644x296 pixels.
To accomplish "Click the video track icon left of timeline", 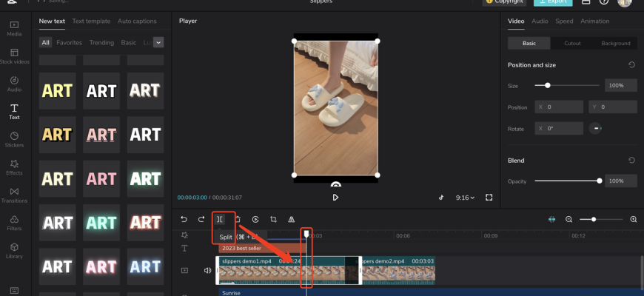I will (x=184, y=270).
